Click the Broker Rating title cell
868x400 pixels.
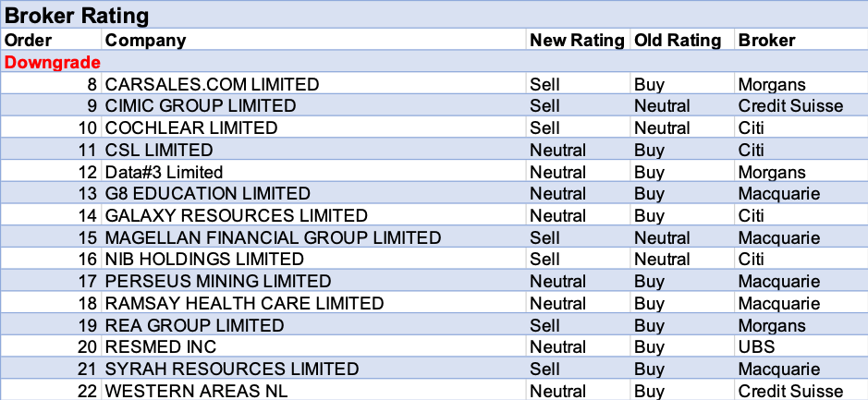[x=78, y=16]
